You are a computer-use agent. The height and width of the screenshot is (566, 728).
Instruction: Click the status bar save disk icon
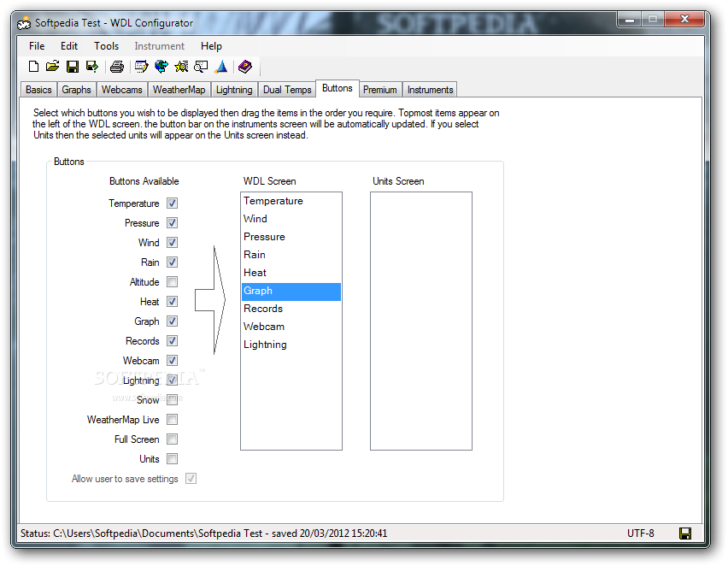pyautogui.click(x=684, y=533)
